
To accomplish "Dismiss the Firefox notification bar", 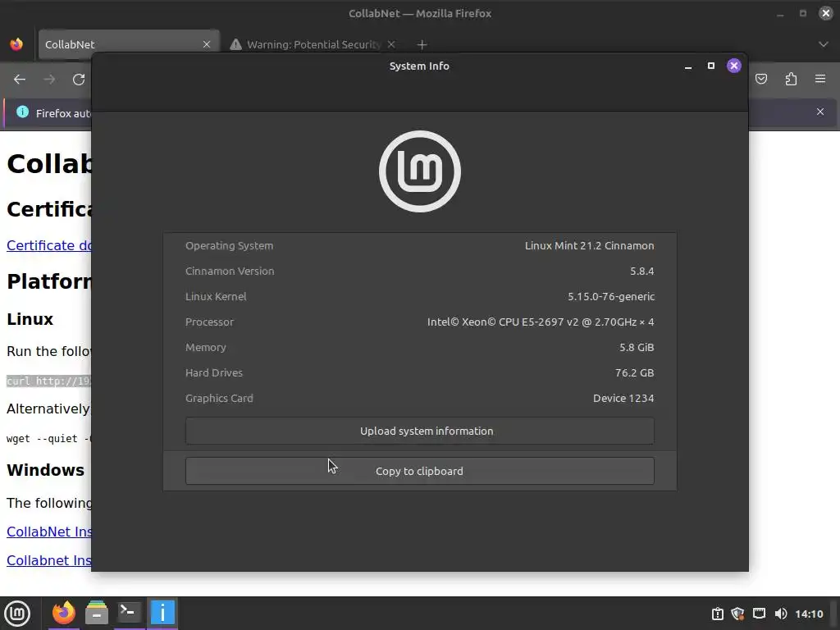I will point(820,112).
